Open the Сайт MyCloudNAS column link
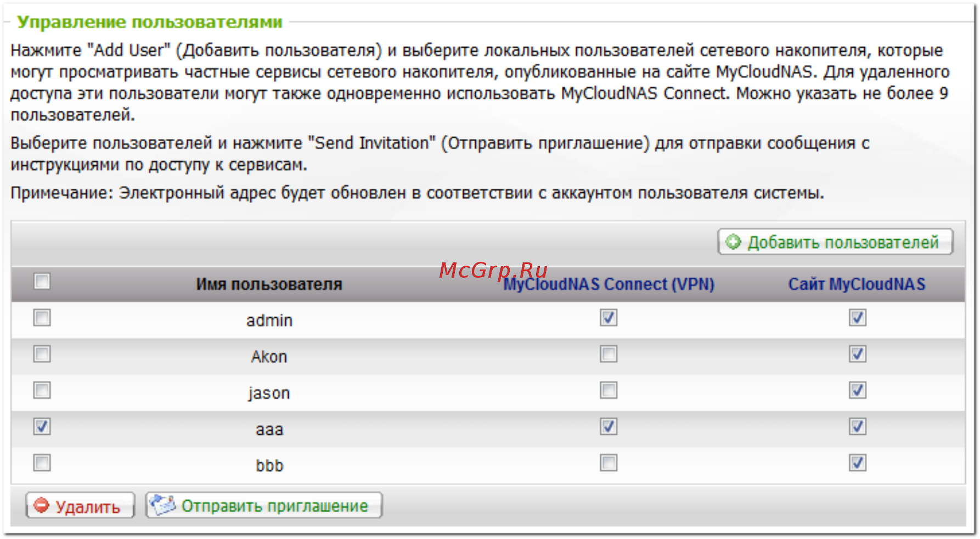 (x=857, y=284)
